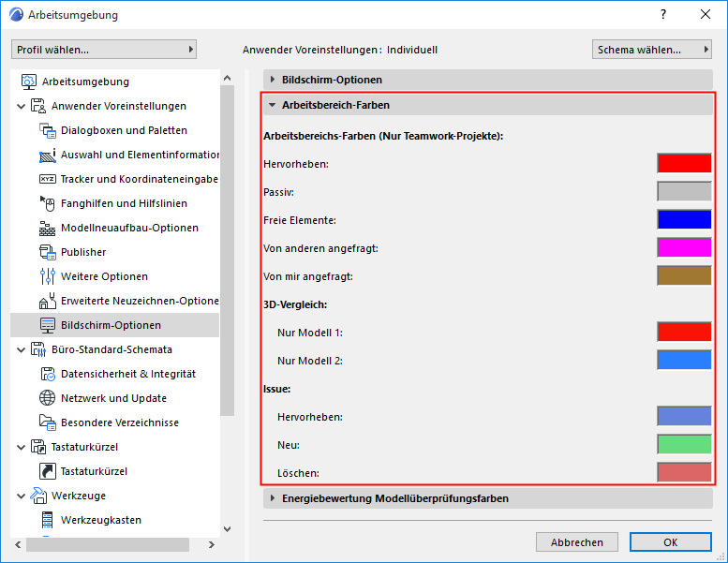
Task: Click tree horizontal scrollbar right arrow
Action: (x=211, y=545)
